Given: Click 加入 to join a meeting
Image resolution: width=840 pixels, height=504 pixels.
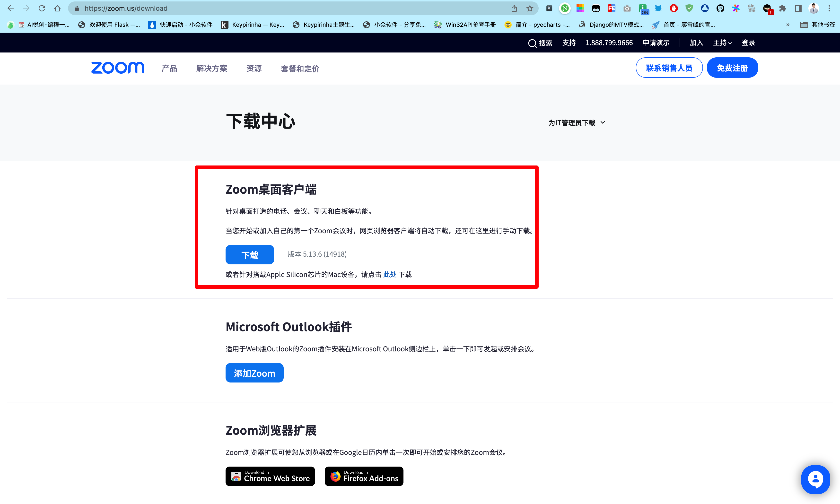Looking at the screenshot, I should pos(696,43).
